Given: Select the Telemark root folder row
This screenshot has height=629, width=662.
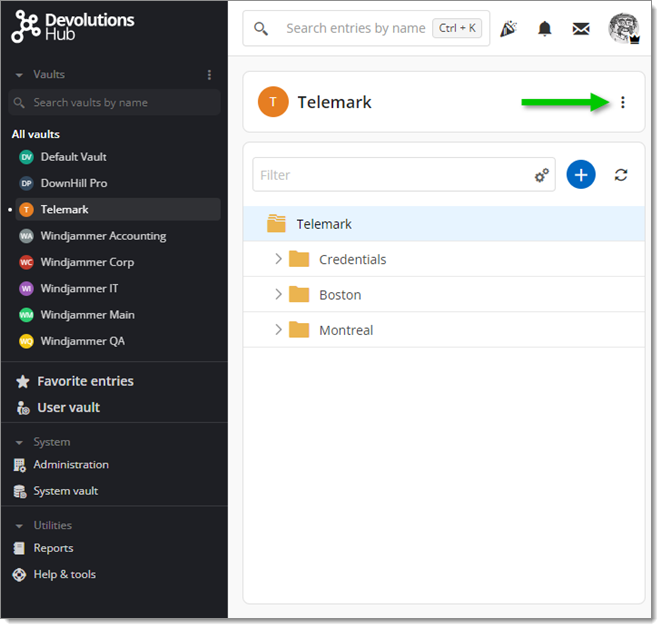Looking at the screenshot, I should pyautogui.click(x=444, y=224).
